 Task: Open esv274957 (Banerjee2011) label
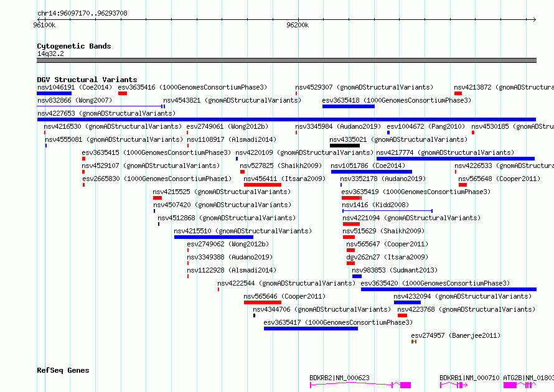456,335
